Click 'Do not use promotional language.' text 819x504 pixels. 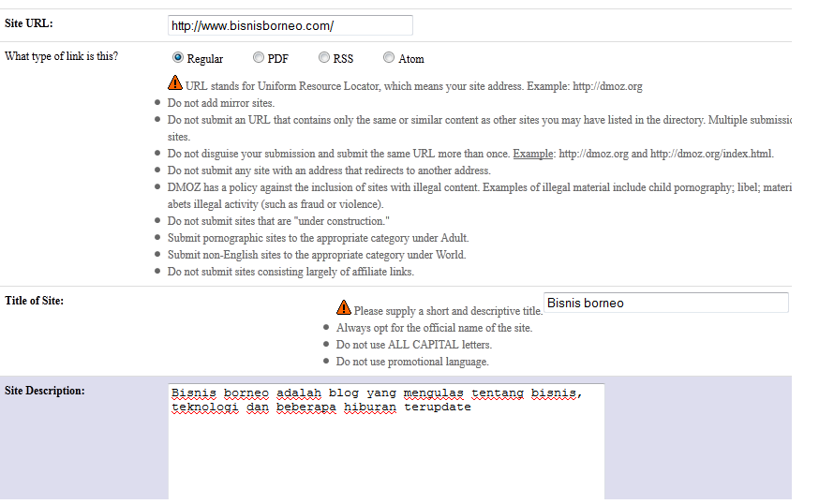[412, 362]
